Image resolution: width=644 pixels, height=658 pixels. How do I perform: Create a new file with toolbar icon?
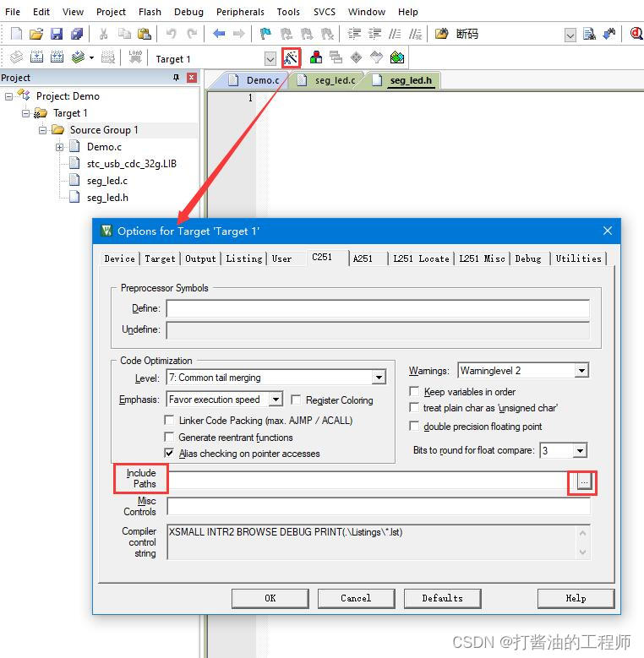click(16, 34)
